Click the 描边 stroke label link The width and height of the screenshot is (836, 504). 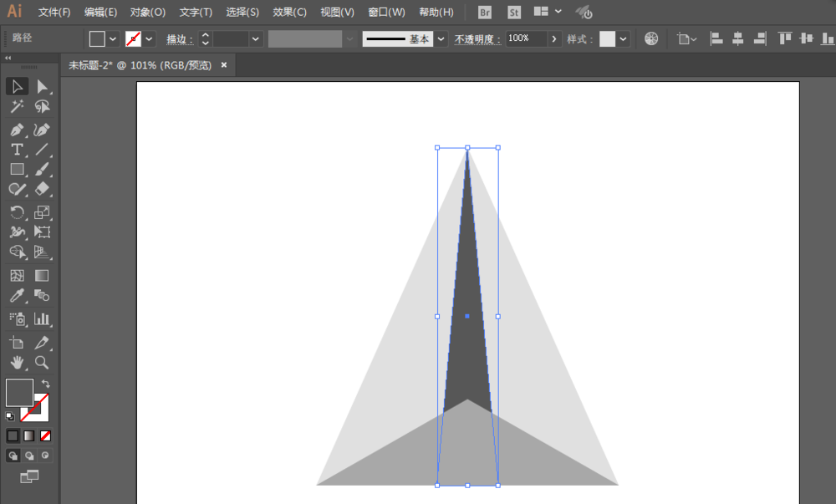(179, 39)
